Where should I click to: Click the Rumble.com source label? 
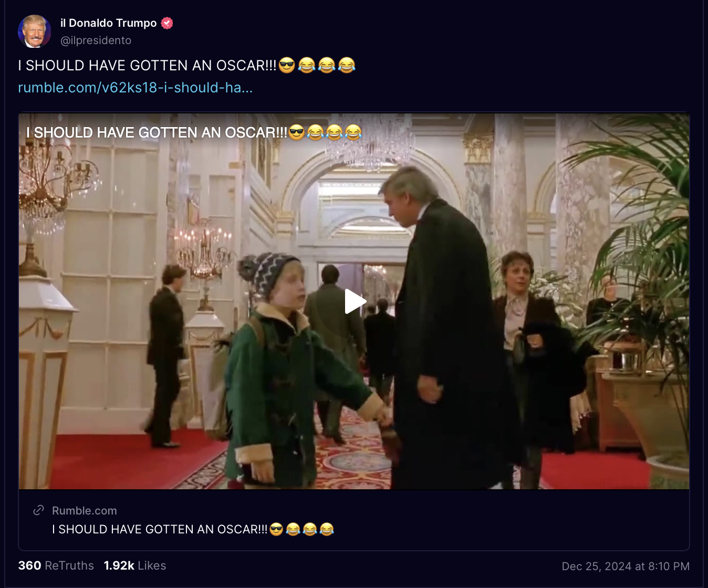[x=85, y=510]
